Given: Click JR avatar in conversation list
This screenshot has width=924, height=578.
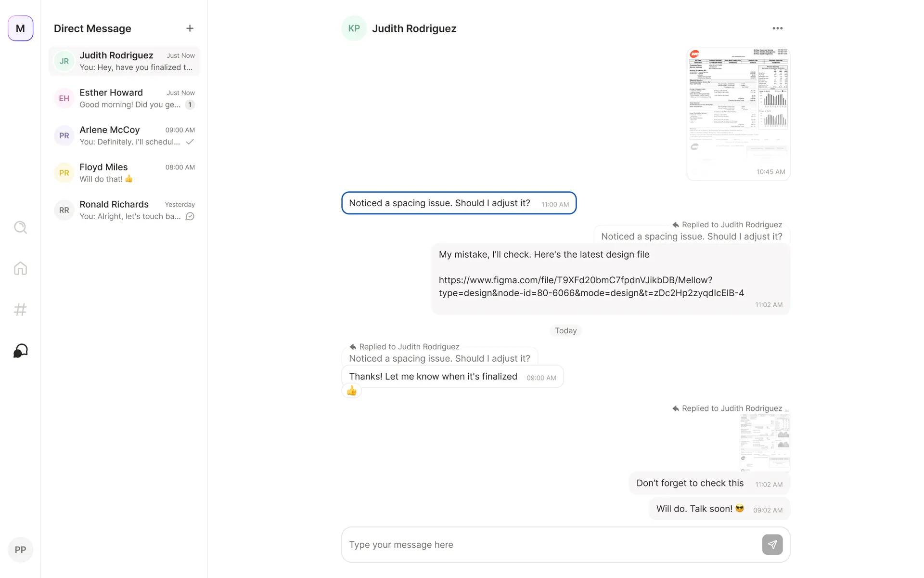Looking at the screenshot, I should pos(64,61).
